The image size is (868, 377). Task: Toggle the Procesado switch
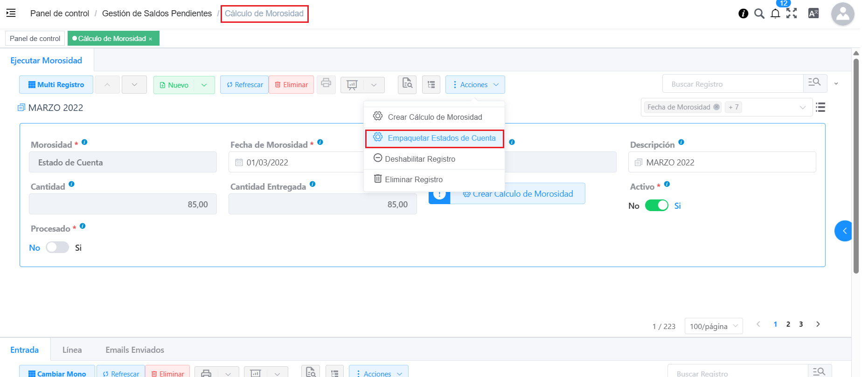(57, 247)
